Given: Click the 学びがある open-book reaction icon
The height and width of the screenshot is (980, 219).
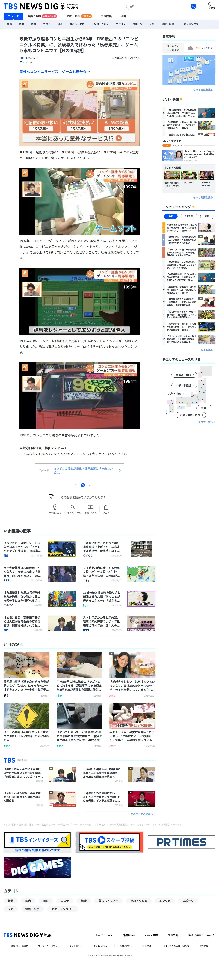Looking at the screenshot, I should coord(90,507).
